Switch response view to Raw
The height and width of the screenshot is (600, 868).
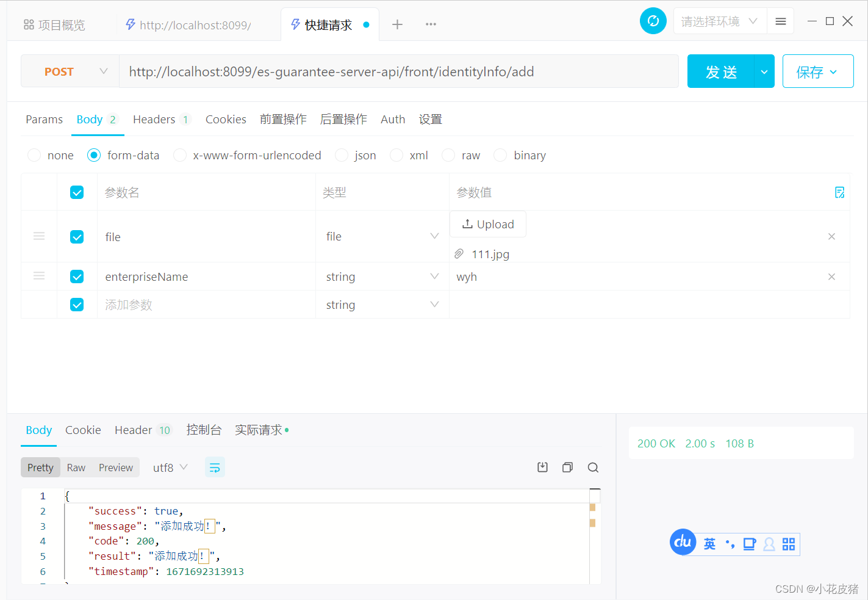(76, 468)
